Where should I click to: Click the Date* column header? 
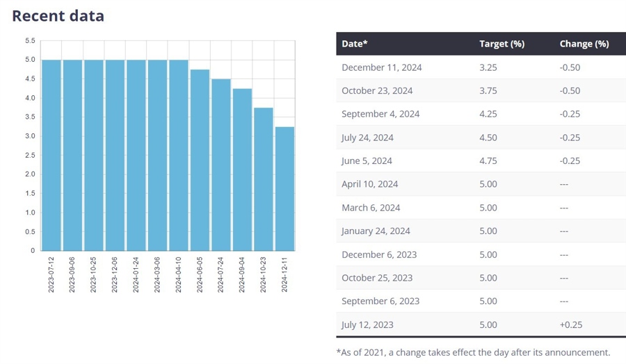click(x=355, y=44)
